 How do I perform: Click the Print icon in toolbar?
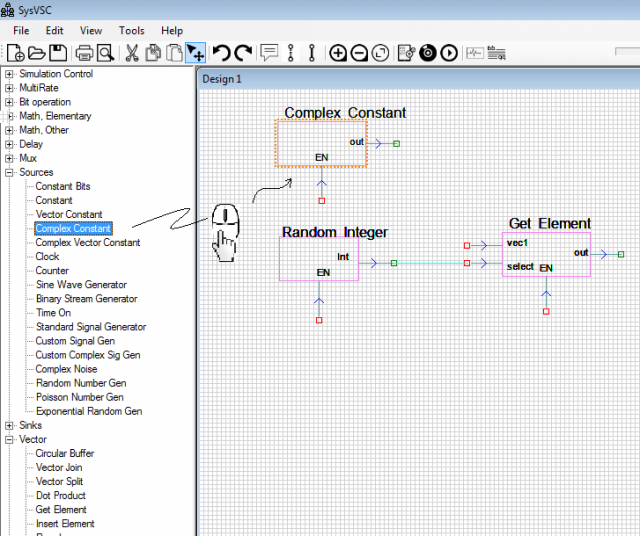[84, 53]
